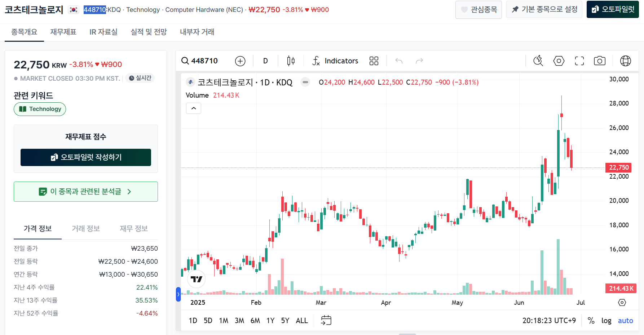Screen dimensions: 644x335
Task: Expand the side panel with blue arrow handle
Action: pos(178,294)
